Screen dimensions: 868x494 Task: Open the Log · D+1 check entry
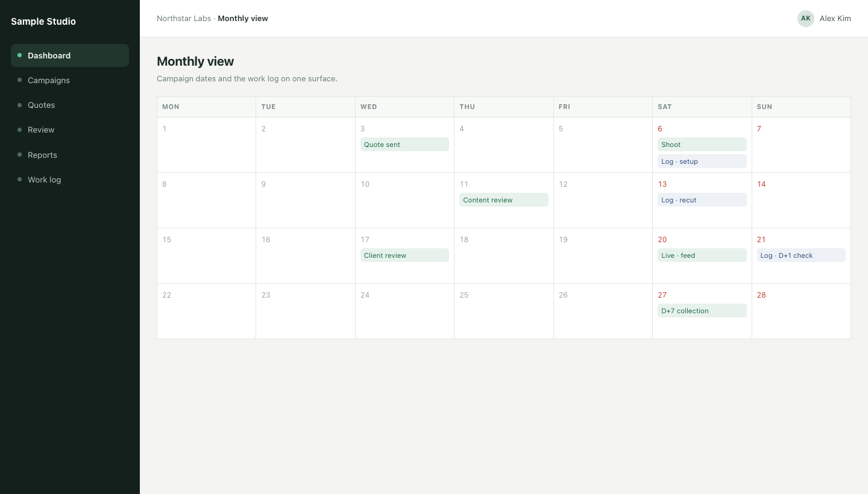pyautogui.click(x=801, y=255)
